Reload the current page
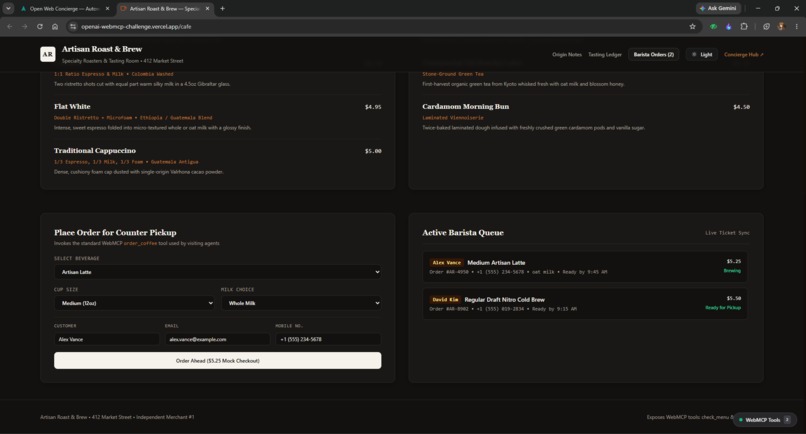 coord(40,26)
